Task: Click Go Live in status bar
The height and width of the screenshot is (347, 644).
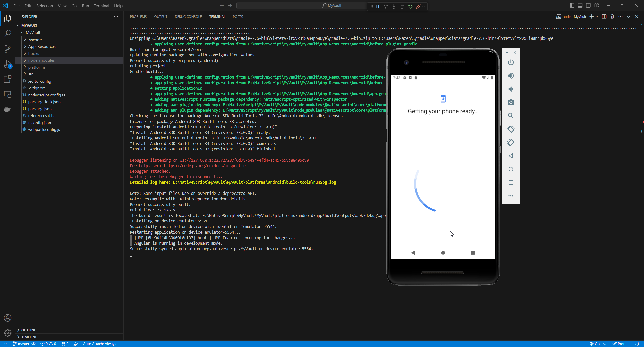Action: [x=598, y=344]
